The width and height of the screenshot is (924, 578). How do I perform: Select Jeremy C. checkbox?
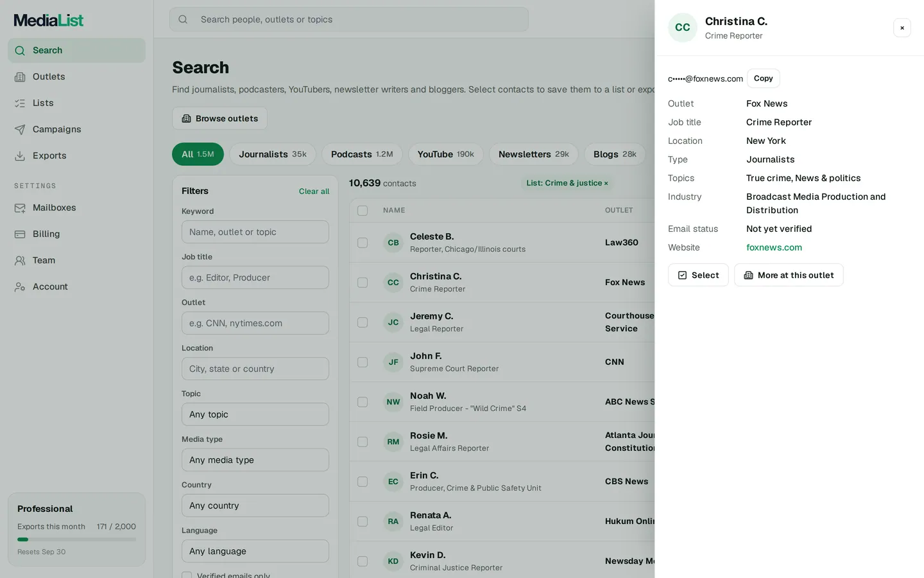pos(363,322)
